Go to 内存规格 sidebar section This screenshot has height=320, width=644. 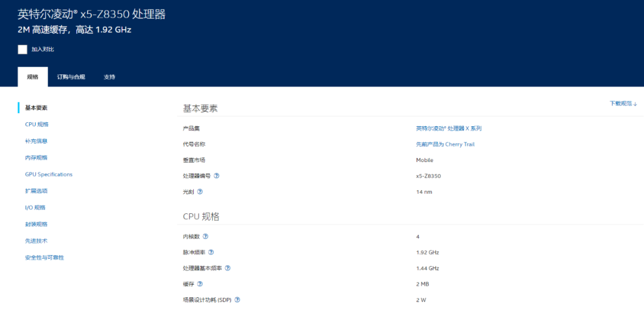click(x=36, y=157)
